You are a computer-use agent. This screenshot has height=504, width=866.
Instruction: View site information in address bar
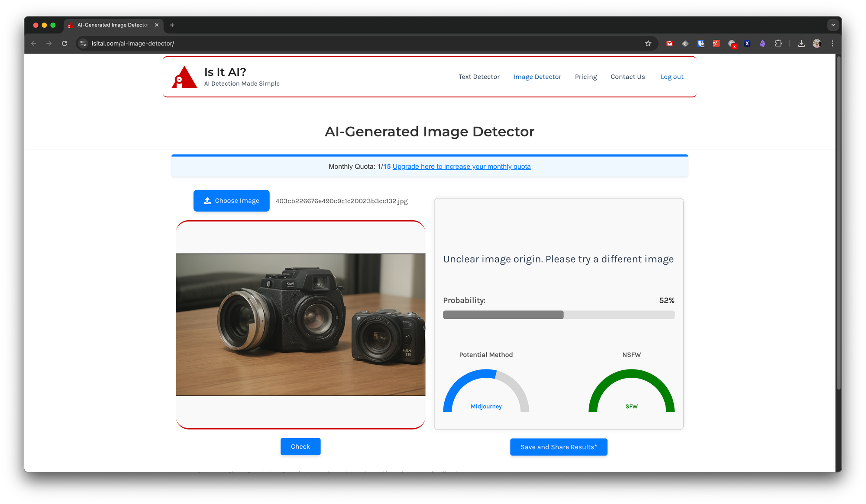[x=83, y=43]
